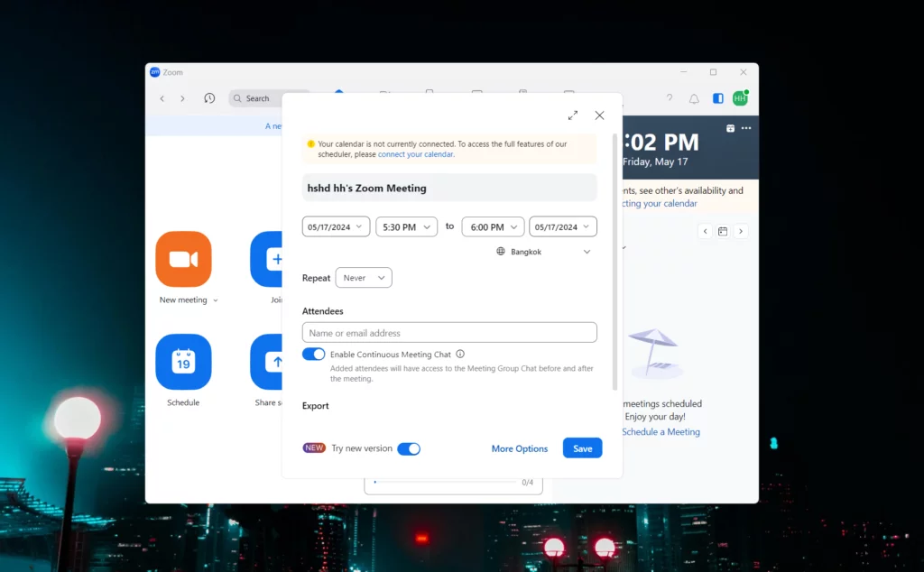Click the connect your calendar link

tap(415, 154)
